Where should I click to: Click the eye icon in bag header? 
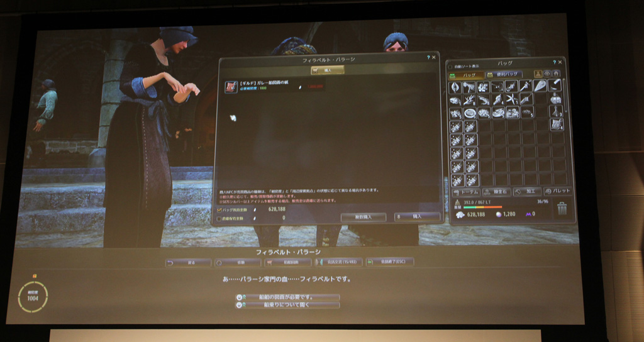pyautogui.click(x=547, y=74)
